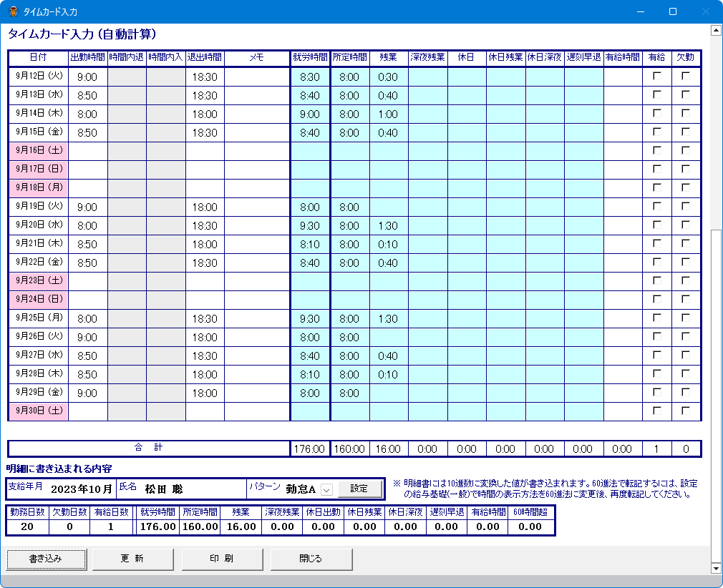Edit 退出時間 for 9月13日 (水)
This screenshot has width=723, height=588.
(x=205, y=95)
